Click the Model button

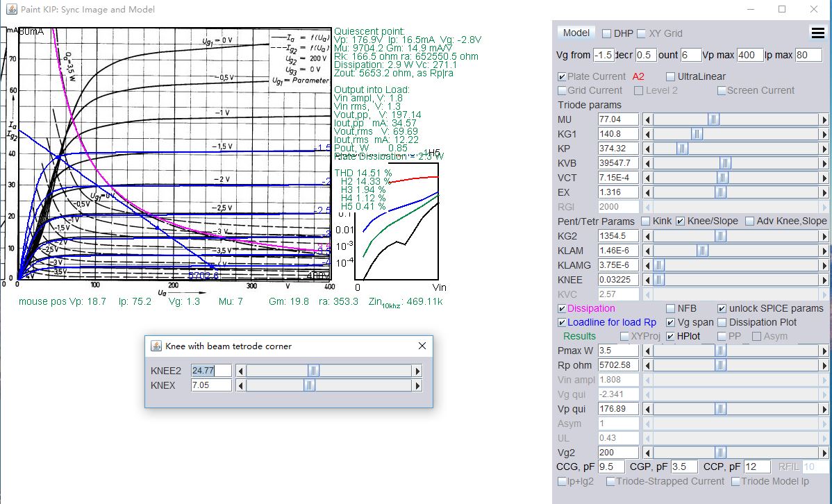(576, 33)
